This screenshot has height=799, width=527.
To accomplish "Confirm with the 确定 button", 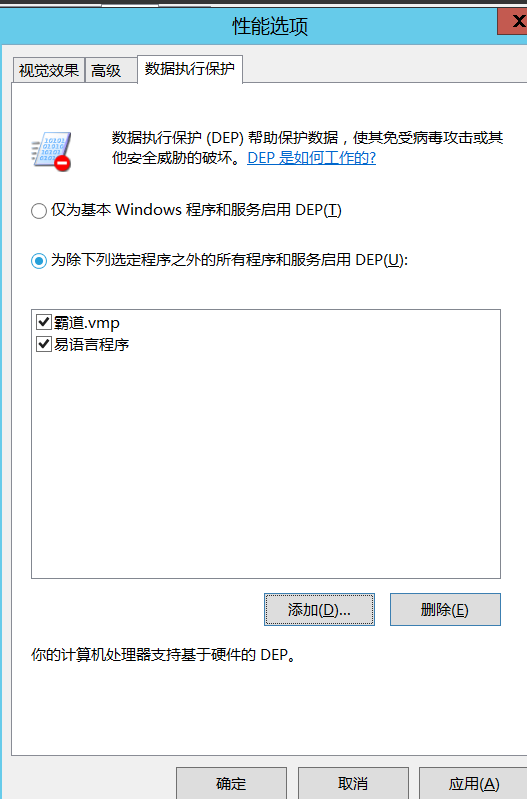I will (231, 783).
